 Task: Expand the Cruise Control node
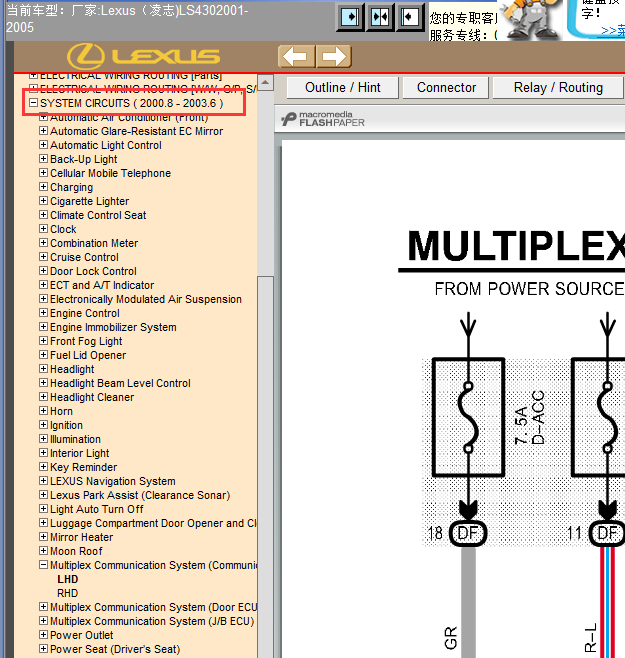pos(43,257)
